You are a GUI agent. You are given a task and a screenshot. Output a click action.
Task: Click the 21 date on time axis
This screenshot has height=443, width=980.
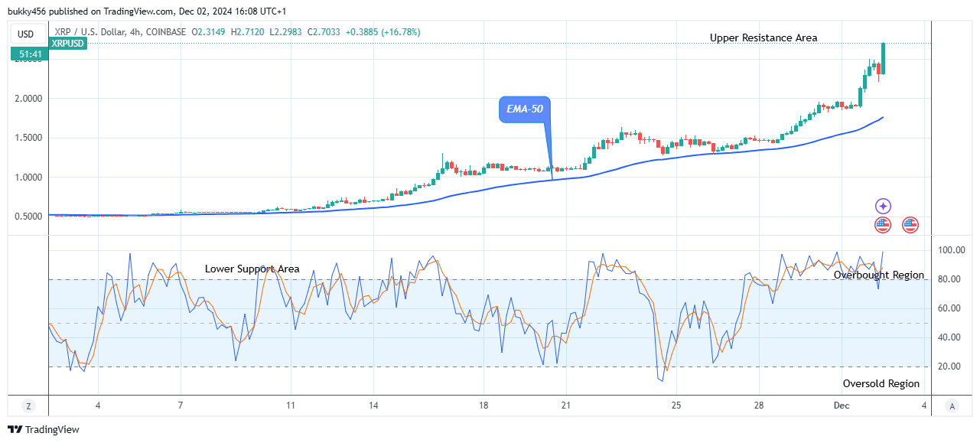point(565,405)
